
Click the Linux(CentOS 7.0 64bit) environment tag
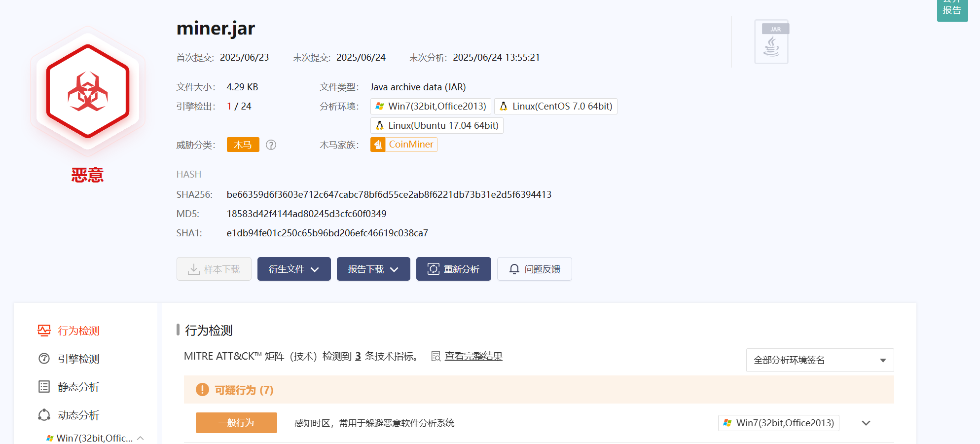click(x=555, y=107)
